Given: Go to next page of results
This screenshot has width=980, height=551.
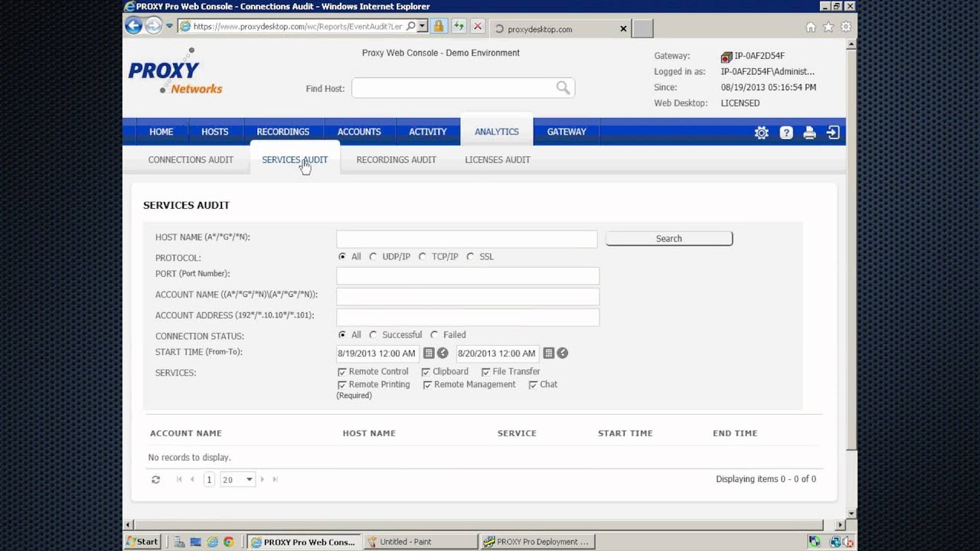Looking at the screenshot, I should tap(262, 479).
